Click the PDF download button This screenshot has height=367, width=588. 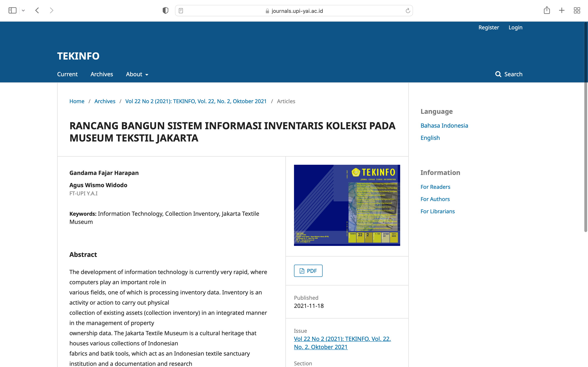308,271
